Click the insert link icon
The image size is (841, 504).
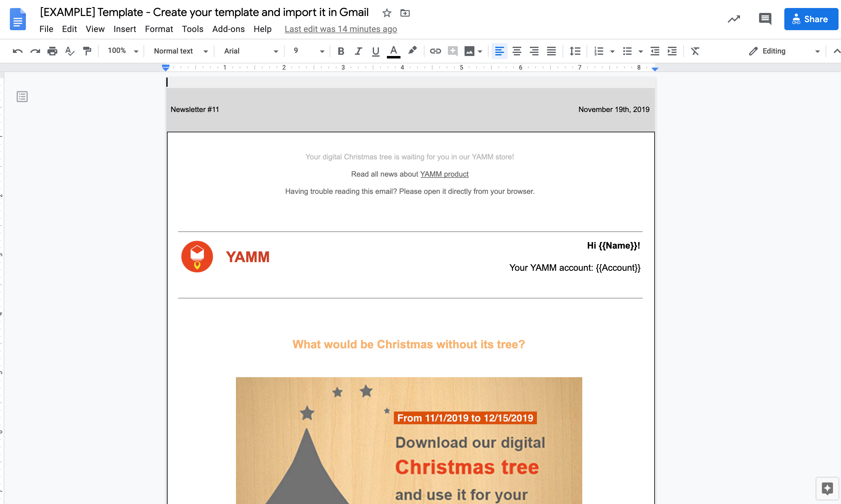(x=434, y=51)
